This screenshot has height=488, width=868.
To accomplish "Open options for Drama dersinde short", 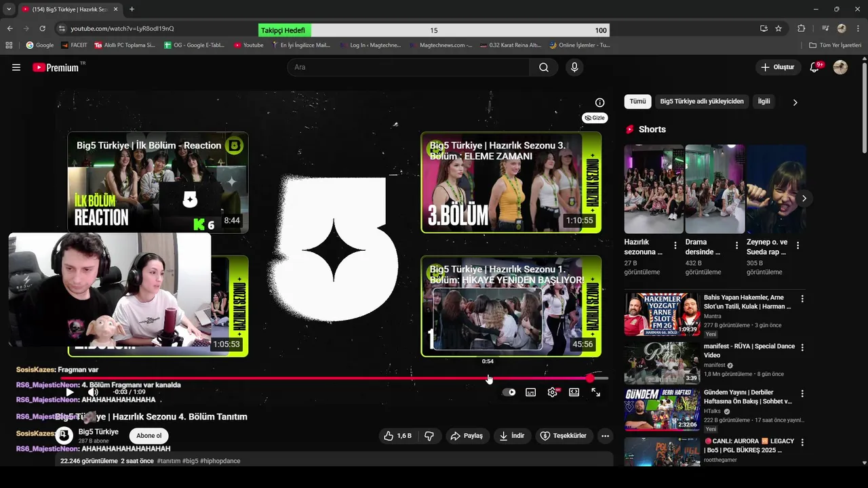I will pyautogui.click(x=736, y=245).
